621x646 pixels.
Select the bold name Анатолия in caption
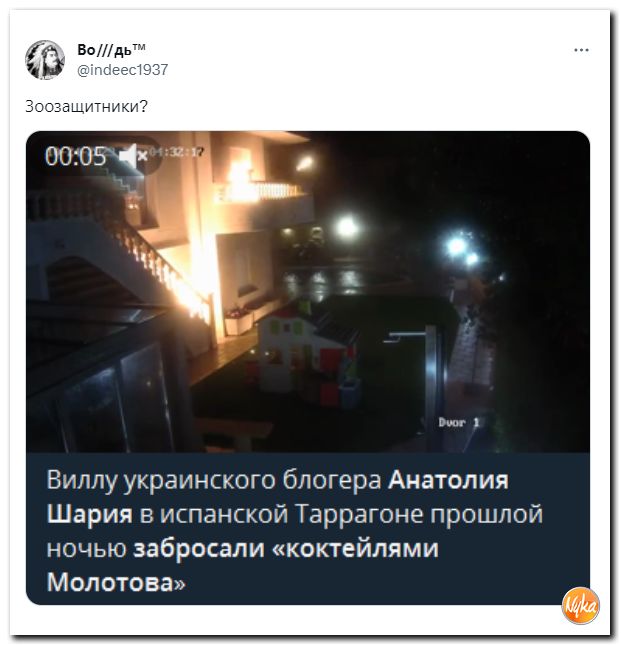point(448,480)
